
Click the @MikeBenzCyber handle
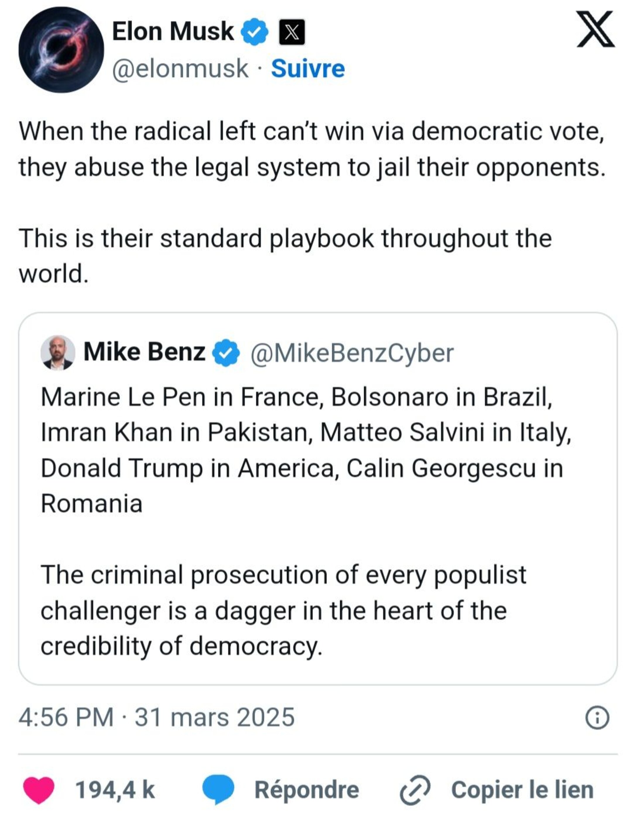pos(352,353)
